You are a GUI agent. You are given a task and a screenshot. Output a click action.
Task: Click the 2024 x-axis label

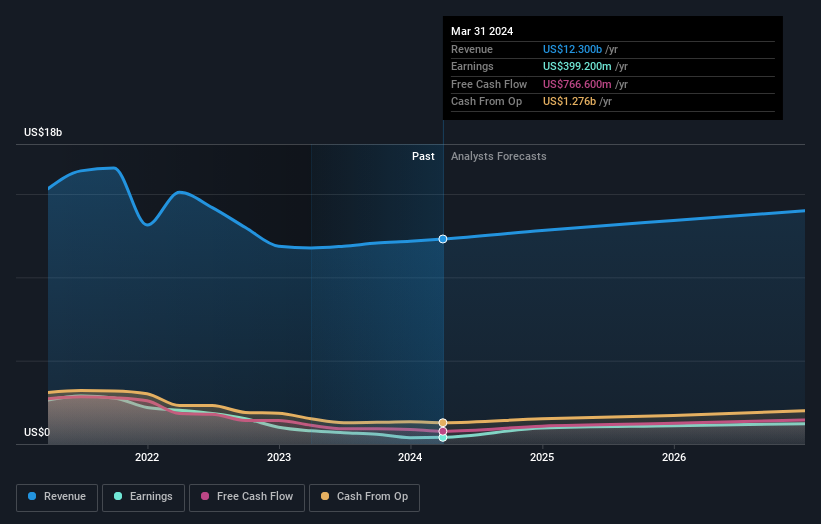pyautogui.click(x=410, y=457)
